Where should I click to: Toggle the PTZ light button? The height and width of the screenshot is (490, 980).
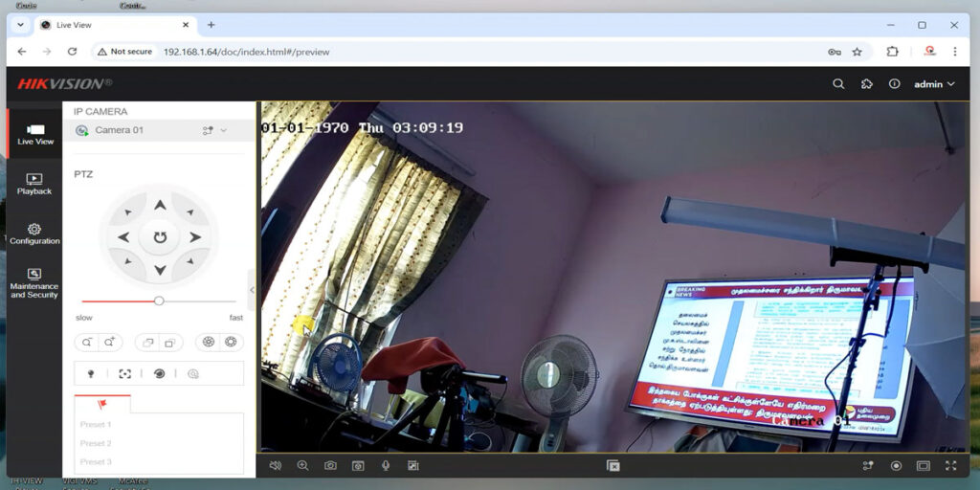pyautogui.click(x=92, y=373)
